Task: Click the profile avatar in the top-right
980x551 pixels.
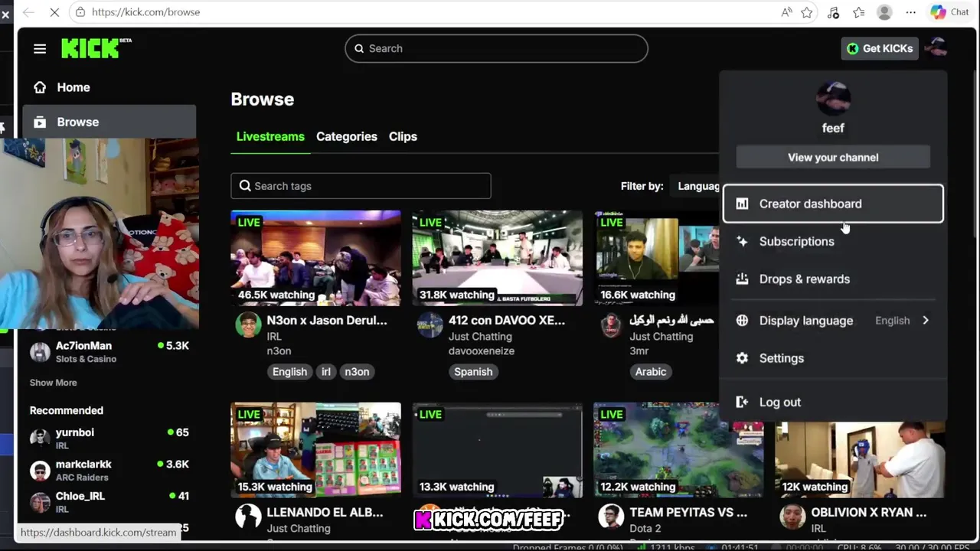Action: pos(936,48)
